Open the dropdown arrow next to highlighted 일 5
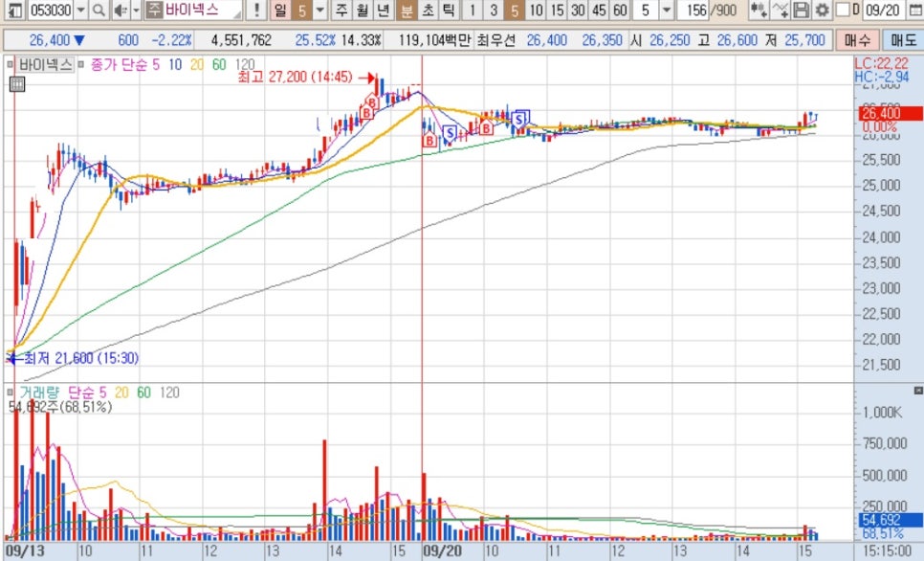This screenshot has height=561, width=924. click(x=320, y=10)
